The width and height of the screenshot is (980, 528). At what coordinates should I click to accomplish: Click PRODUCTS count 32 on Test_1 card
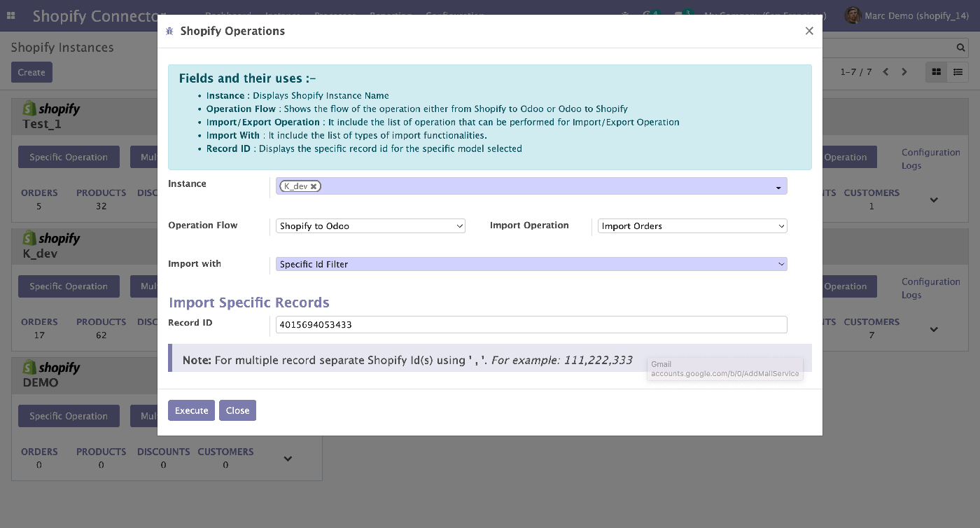(x=101, y=200)
